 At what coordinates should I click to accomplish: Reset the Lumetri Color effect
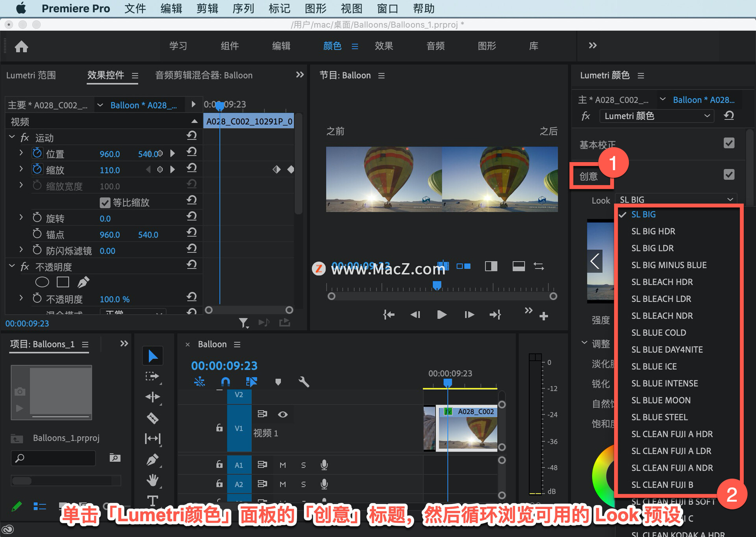[729, 115]
